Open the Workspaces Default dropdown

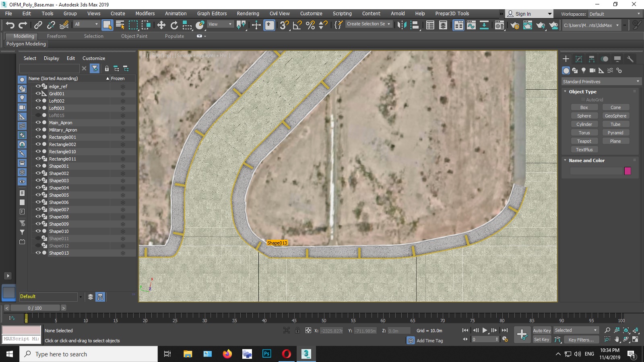pos(614,14)
